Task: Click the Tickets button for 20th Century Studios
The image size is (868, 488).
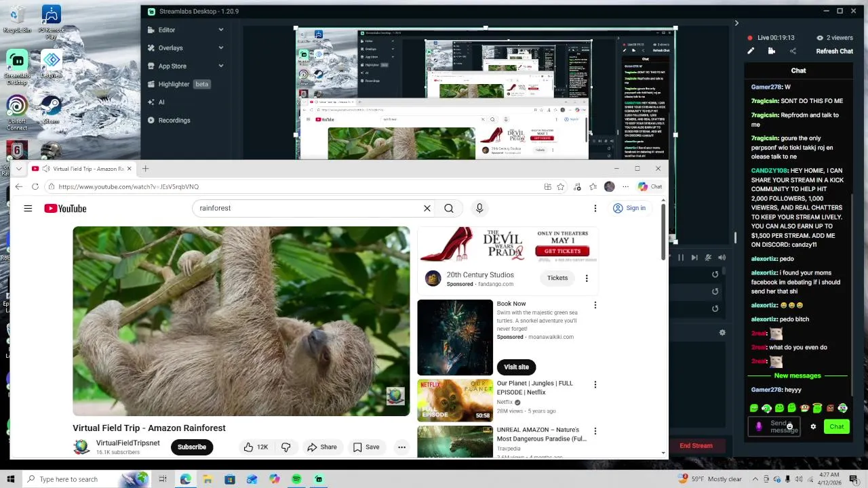Action: click(557, 278)
